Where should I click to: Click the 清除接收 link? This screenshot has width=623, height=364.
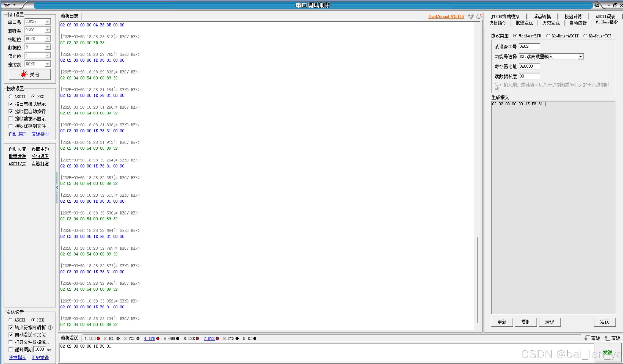40,134
